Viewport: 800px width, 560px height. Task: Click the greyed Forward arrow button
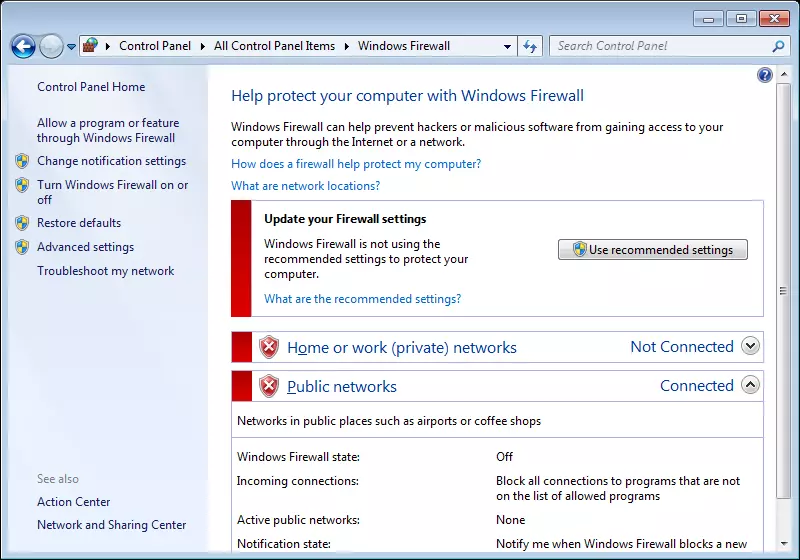pyautogui.click(x=51, y=47)
